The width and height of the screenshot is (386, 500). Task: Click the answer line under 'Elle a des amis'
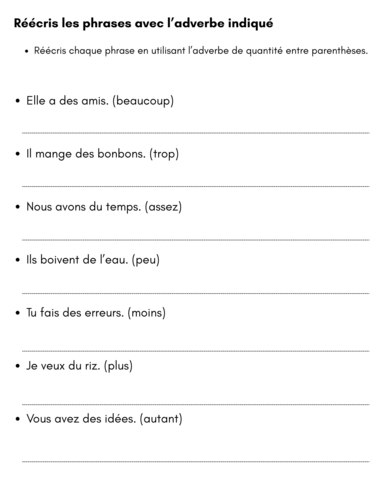click(196, 133)
